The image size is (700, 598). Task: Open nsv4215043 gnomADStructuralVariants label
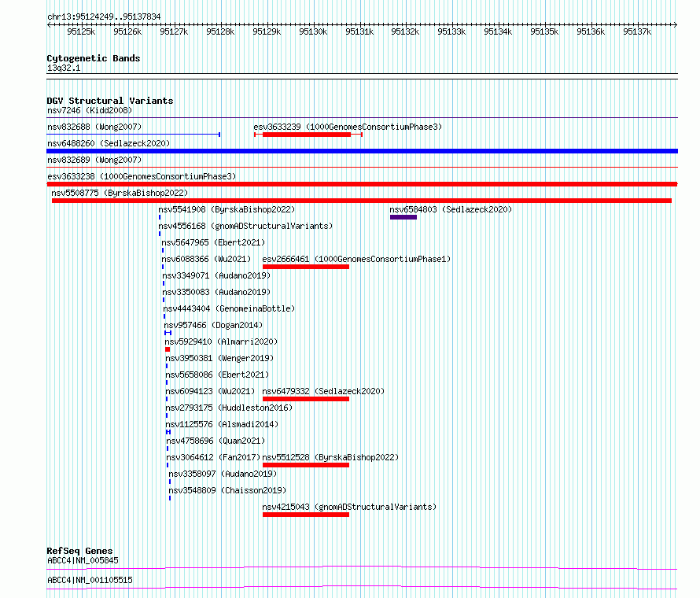click(349, 507)
